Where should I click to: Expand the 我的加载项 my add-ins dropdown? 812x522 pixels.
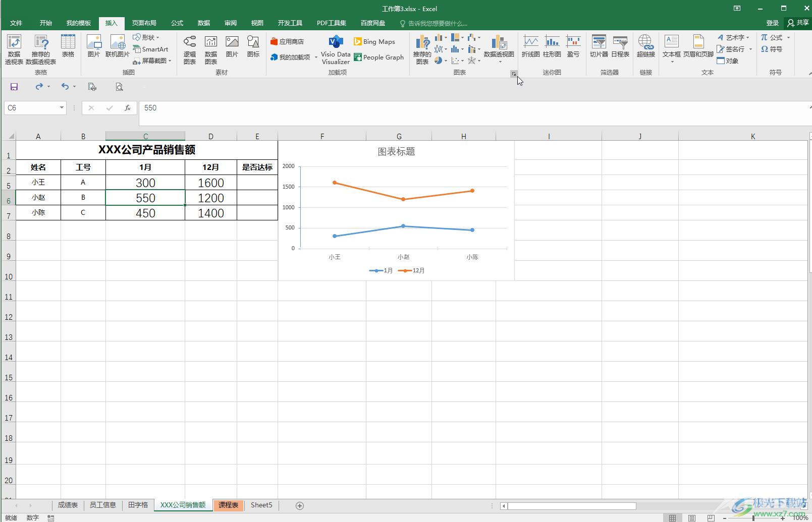point(294,57)
